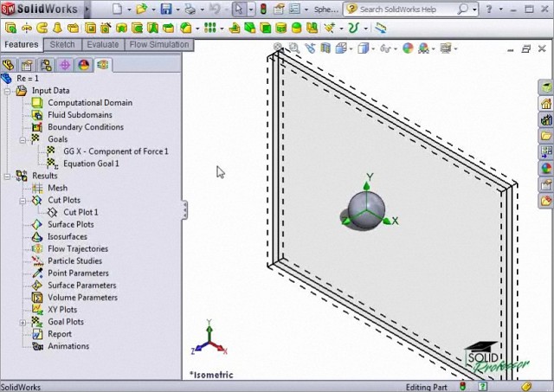Open the DisplayManager tab icon
Screen dimensions: 554x392
click(x=84, y=65)
